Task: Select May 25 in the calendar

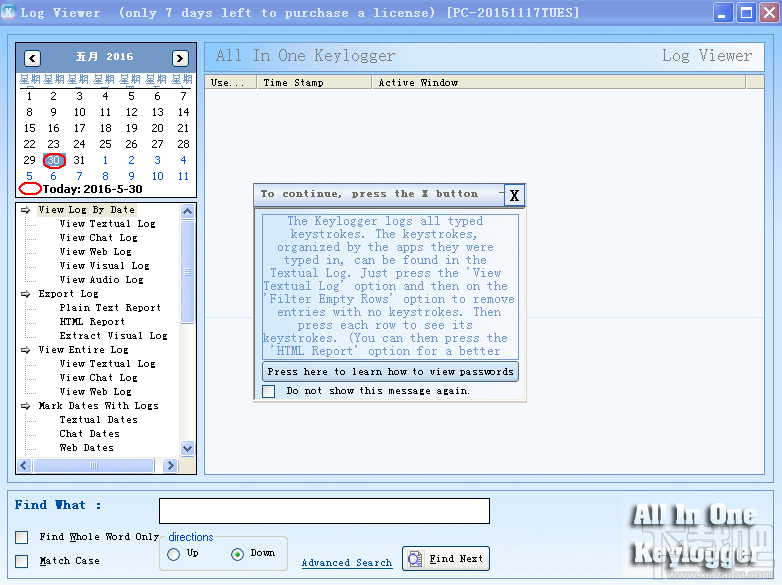Action: (x=105, y=144)
